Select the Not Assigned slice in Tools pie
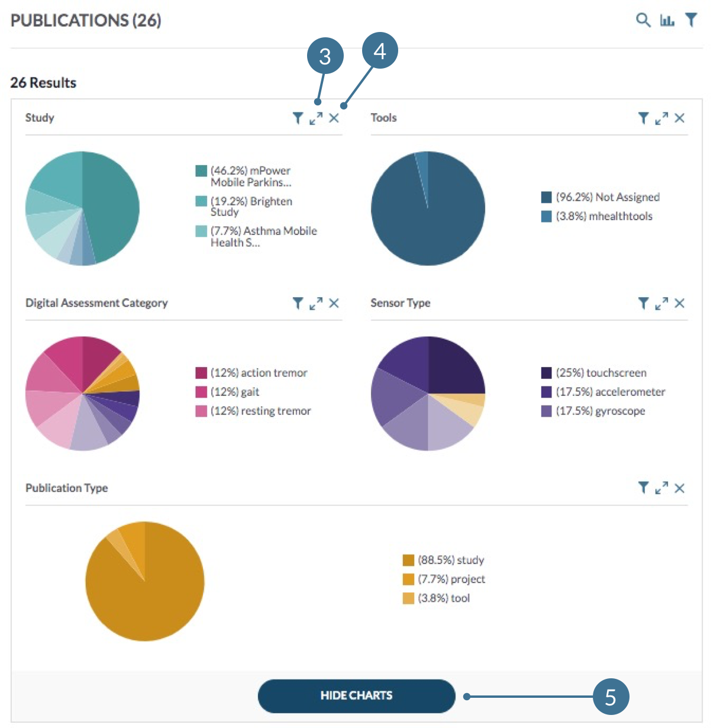 (428, 225)
